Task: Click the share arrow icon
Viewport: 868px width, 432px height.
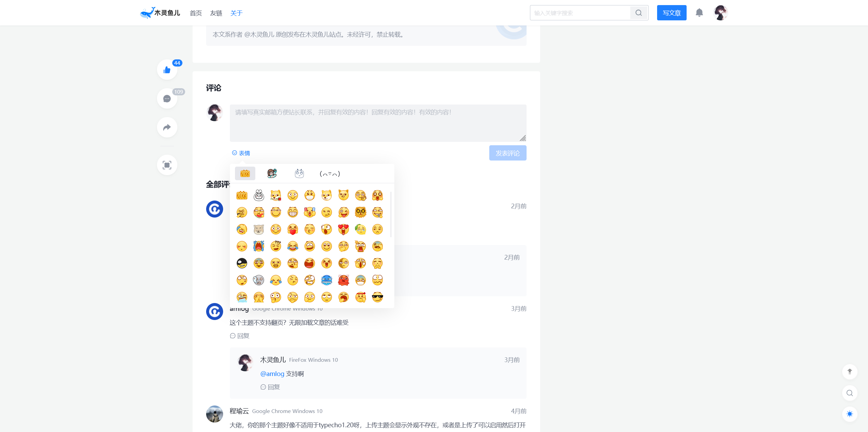Action: [x=167, y=128]
